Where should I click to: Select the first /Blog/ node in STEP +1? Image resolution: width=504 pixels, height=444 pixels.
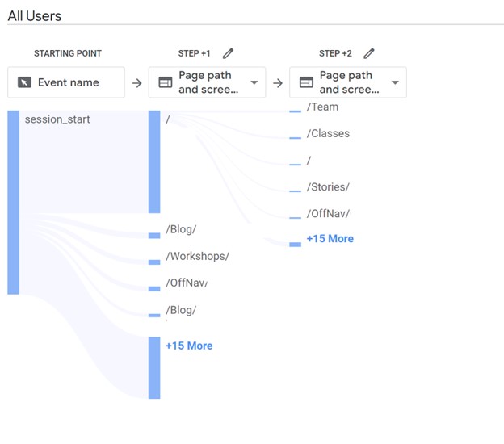(181, 229)
